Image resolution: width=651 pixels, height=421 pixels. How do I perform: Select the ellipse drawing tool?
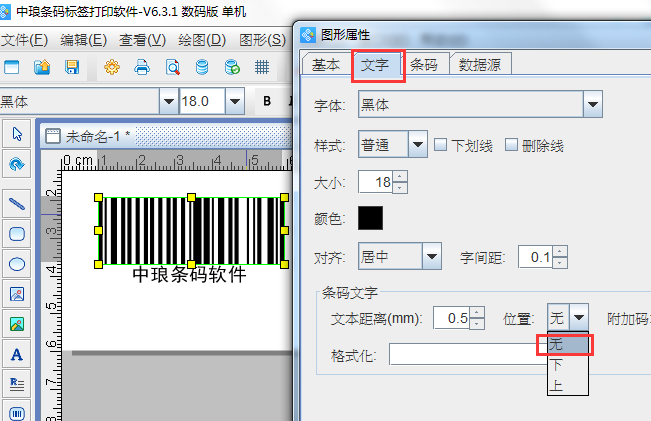[x=17, y=264]
